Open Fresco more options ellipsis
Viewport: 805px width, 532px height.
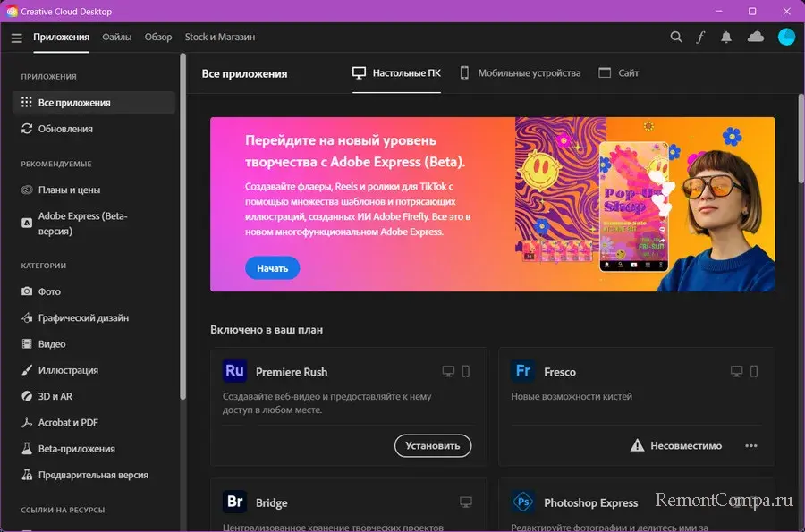(x=751, y=446)
